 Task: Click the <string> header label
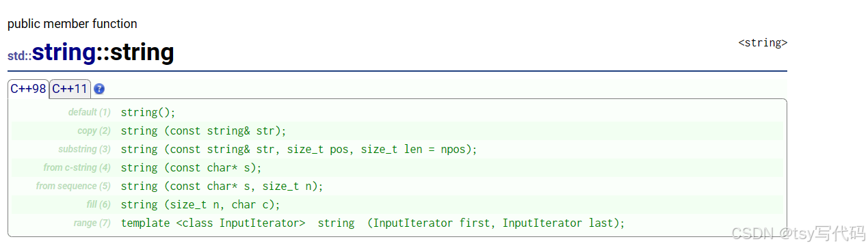click(763, 43)
